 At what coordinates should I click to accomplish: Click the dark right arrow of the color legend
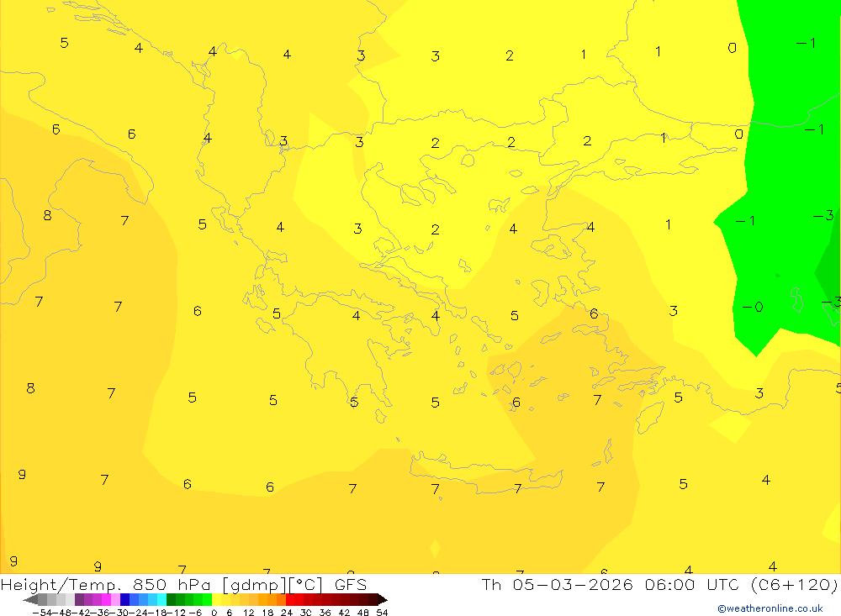click(383, 600)
